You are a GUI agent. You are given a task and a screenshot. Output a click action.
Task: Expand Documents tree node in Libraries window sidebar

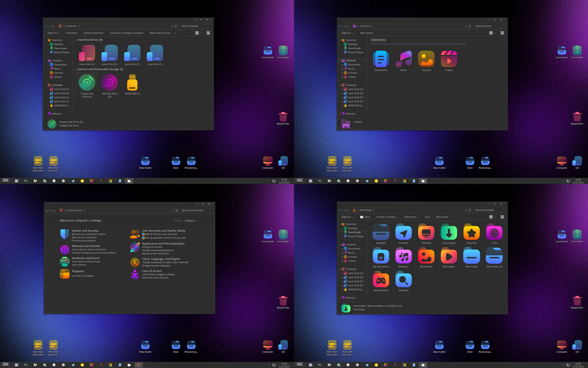point(342,65)
